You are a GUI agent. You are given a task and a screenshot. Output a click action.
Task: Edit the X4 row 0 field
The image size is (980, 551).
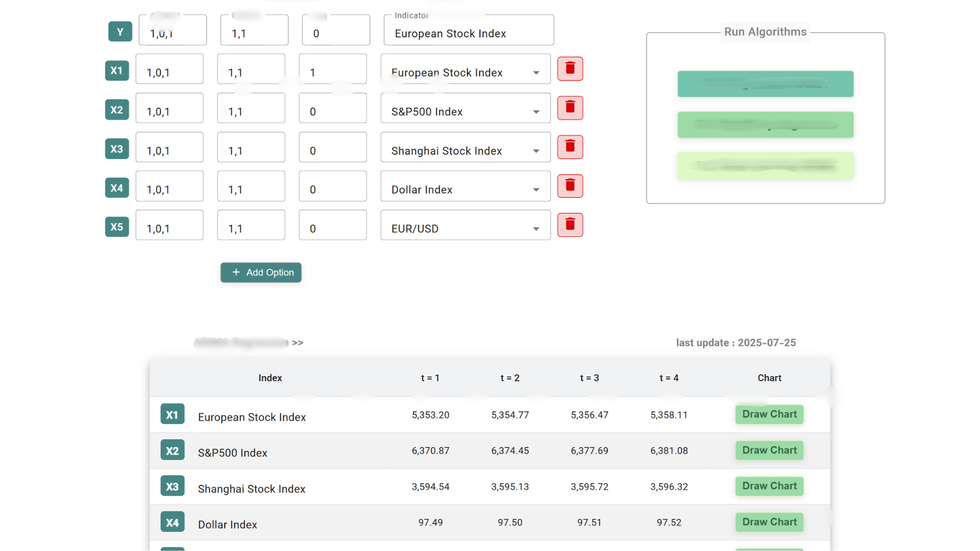coord(333,186)
